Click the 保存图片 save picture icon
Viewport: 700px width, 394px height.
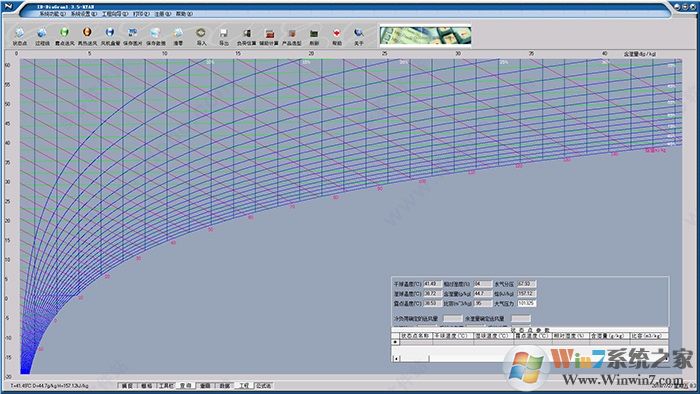point(133,36)
